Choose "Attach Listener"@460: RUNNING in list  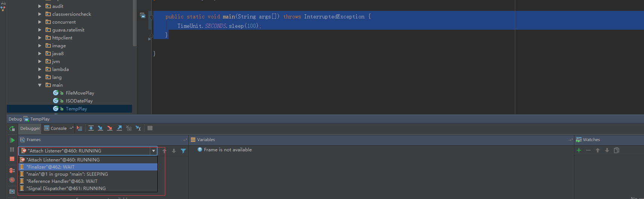click(x=88, y=160)
